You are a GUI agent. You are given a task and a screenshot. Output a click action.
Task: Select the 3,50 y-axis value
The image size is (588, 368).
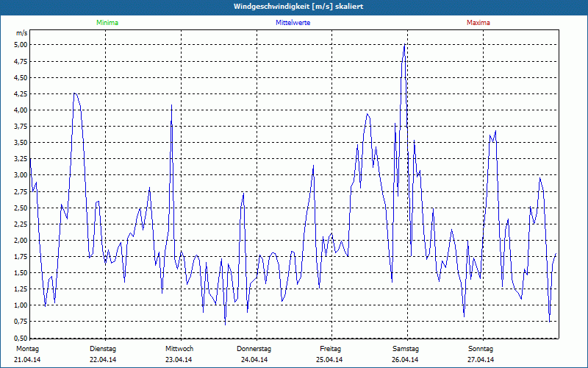click(21, 143)
